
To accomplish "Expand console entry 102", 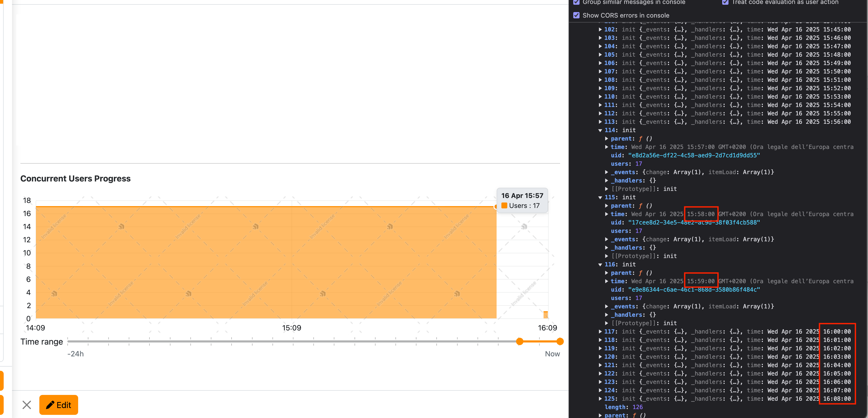I will point(600,30).
